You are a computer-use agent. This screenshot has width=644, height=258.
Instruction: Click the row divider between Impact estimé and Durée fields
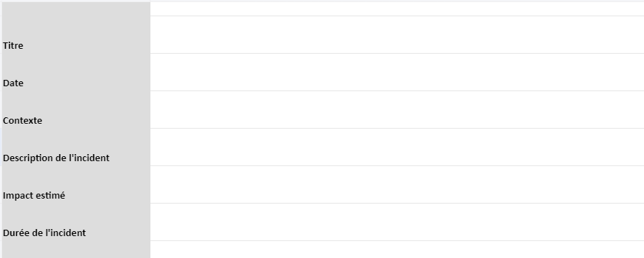397,204
